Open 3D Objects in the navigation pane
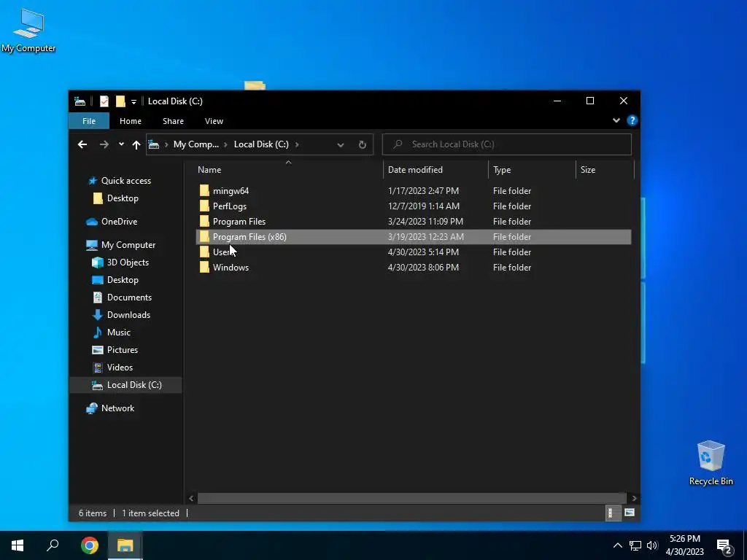This screenshot has height=560, width=747. (x=128, y=262)
